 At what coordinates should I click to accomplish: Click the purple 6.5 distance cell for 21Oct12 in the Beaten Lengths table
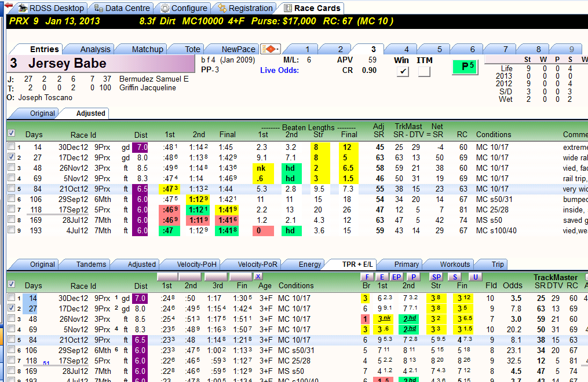click(x=140, y=189)
